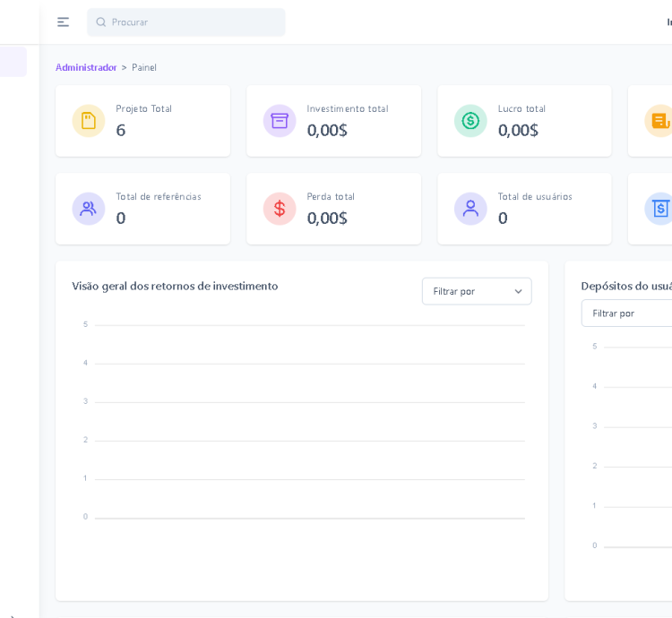Click the Depósitos do usuário panel title
Image resolution: width=672 pixels, height=618 pixels.
point(626,287)
